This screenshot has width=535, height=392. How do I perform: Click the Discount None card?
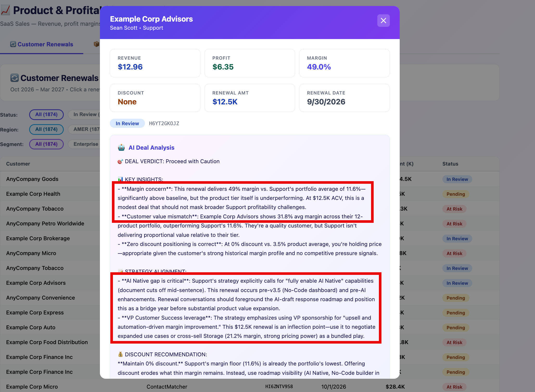coord(155,98)
